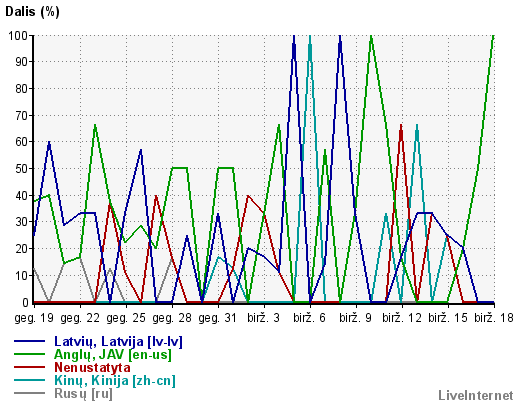
Task: Click the birž. 12 date axis label
Action: [402, 318]
